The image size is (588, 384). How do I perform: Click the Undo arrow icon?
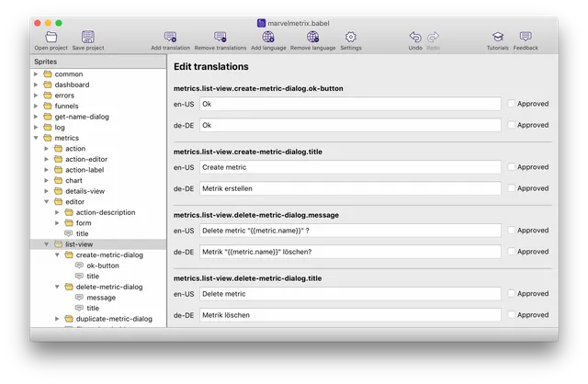(x=415, y=37)
